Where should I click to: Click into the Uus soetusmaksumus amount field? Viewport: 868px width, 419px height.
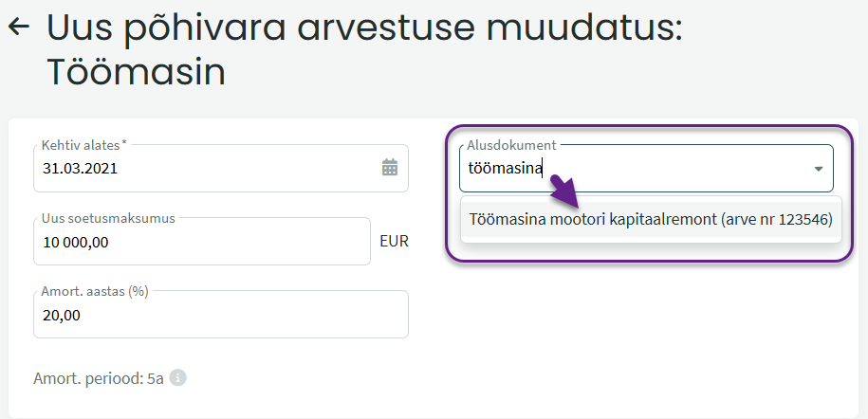click(x=202, y=242)
